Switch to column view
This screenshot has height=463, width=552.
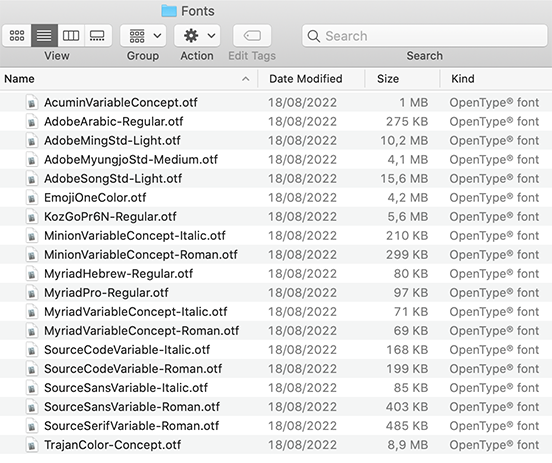[71, 36]
